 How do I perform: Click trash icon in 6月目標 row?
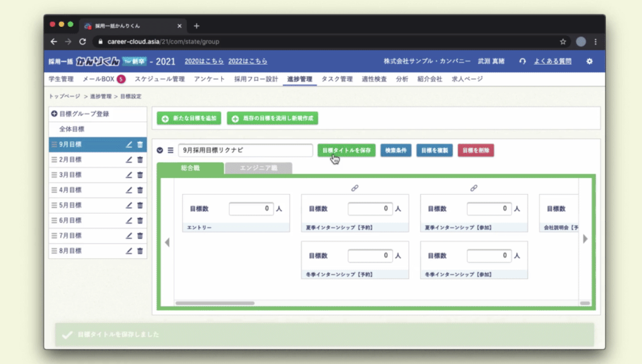[x=140, y=220]
